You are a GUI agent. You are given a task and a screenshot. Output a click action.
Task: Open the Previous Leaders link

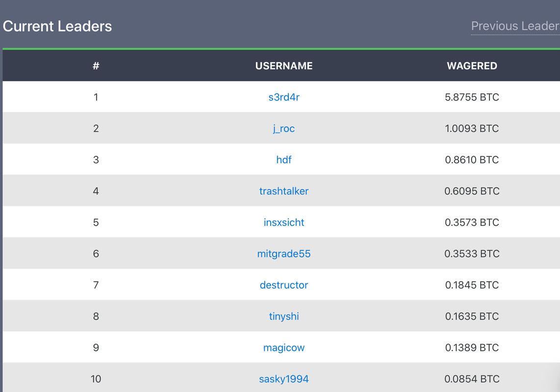(515, 26)
